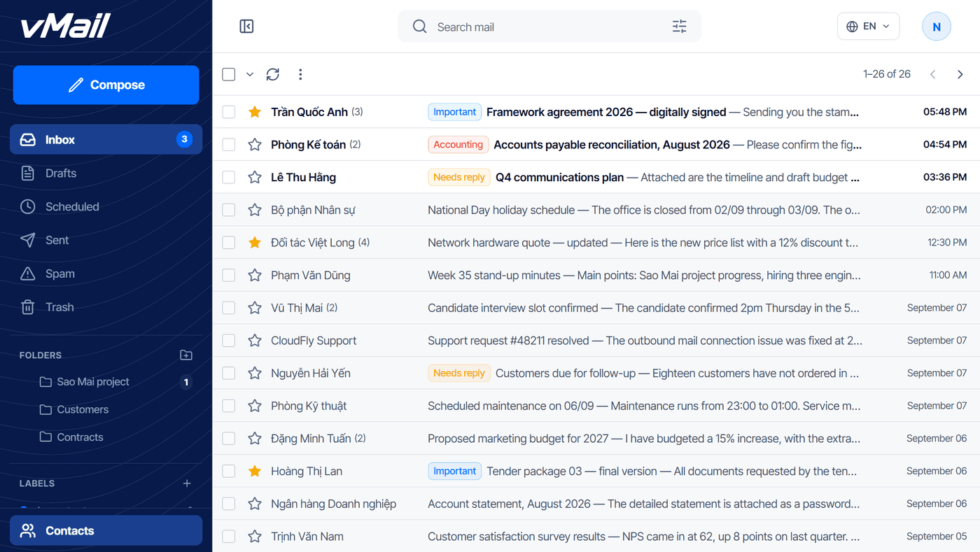Compose a new email

coord(106,85)
